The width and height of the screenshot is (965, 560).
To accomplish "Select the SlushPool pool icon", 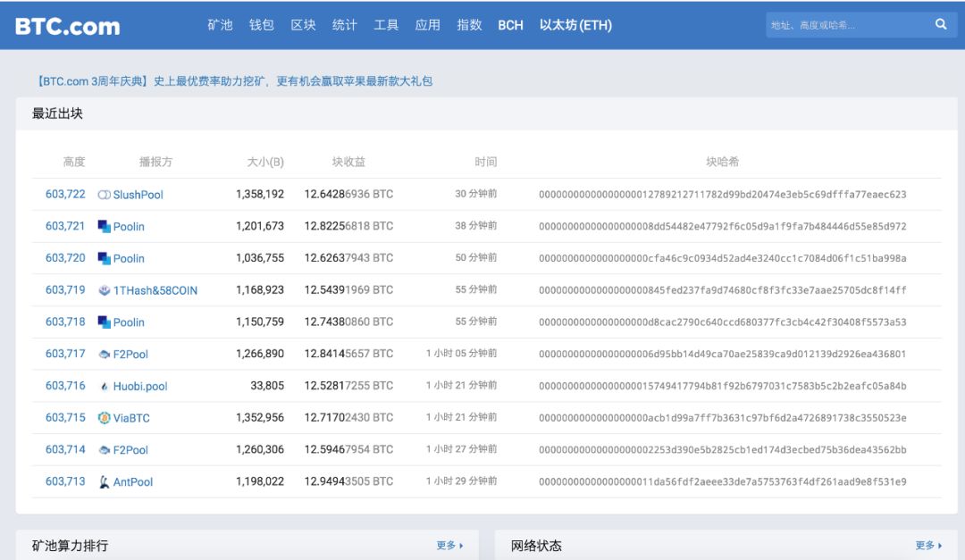I will (104, 194).
